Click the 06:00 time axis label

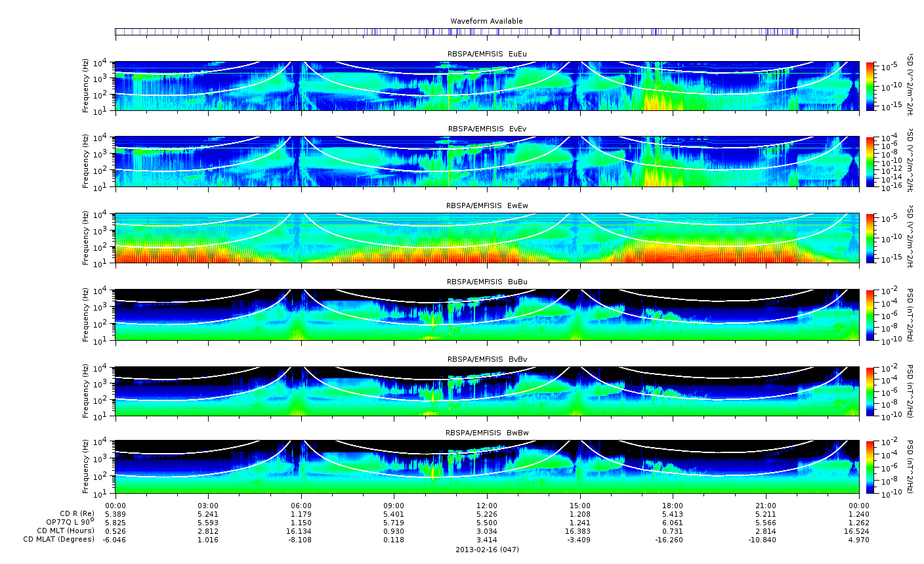coord(301,504)
